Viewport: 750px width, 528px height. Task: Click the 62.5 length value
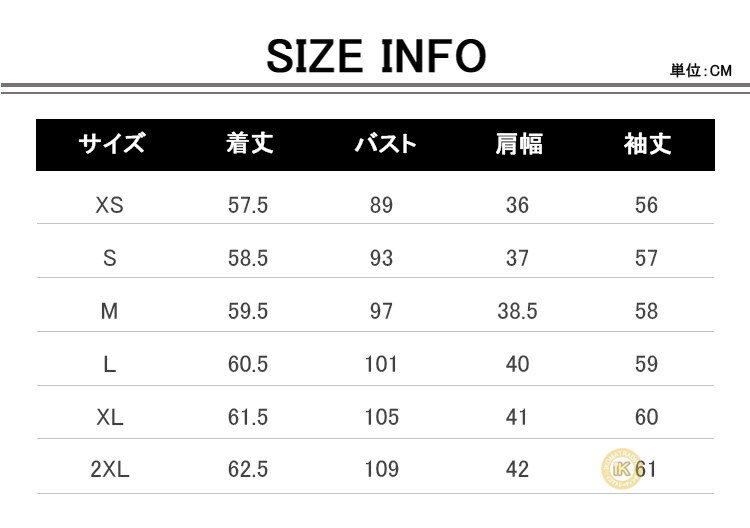pyautogui.click(x=248, y=469)
